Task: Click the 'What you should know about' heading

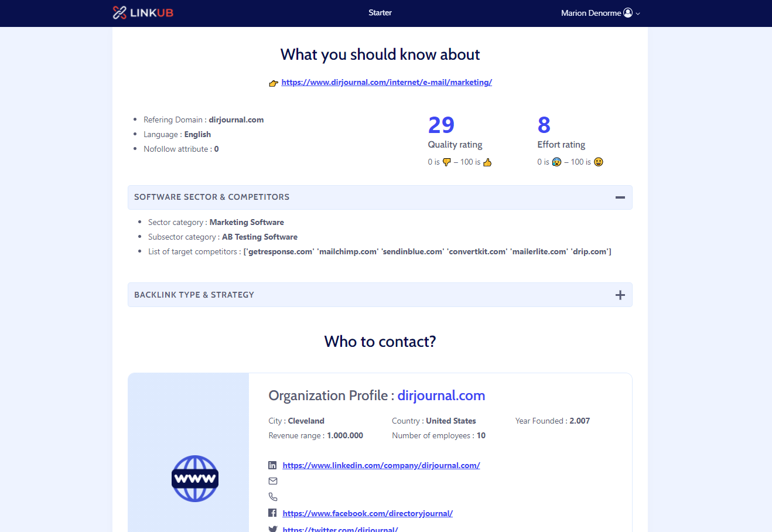Action: click(380, 54)
